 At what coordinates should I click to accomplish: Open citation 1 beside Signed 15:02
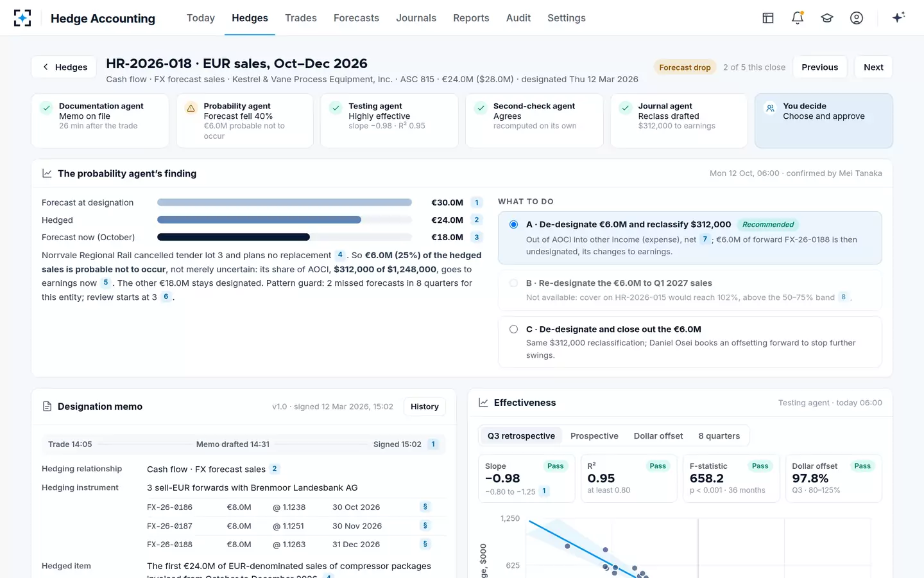tap(433, 444)
